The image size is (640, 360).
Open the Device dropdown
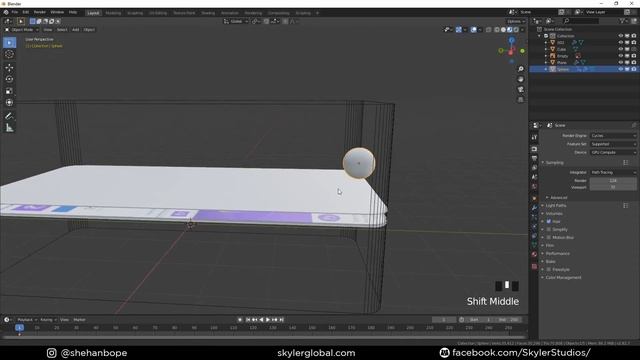pyautogui.click(x=613, y=152)
